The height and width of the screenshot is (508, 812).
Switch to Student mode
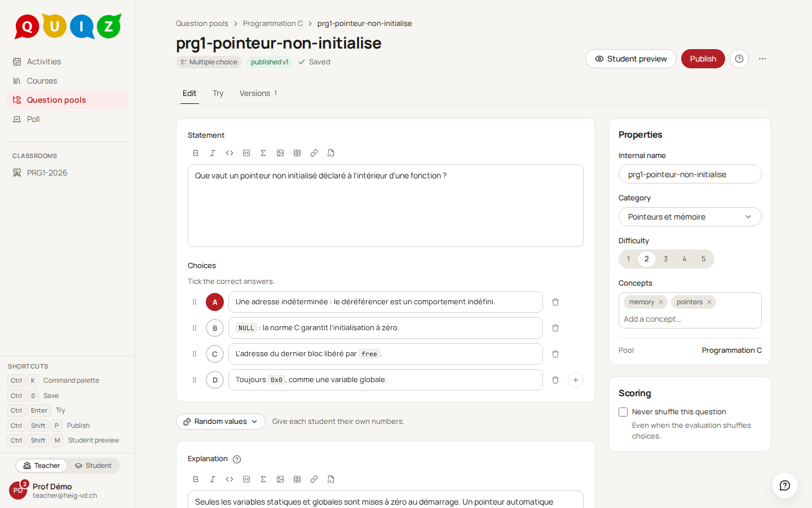93,466
